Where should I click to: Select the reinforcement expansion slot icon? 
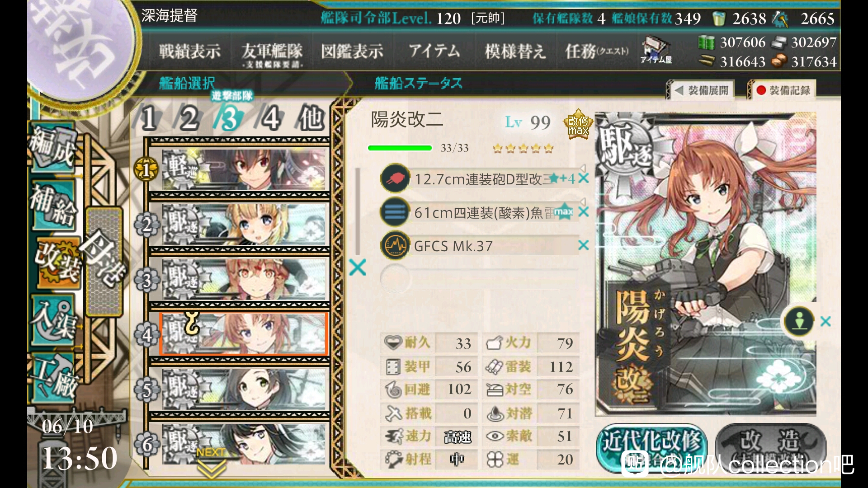[799, 321]
